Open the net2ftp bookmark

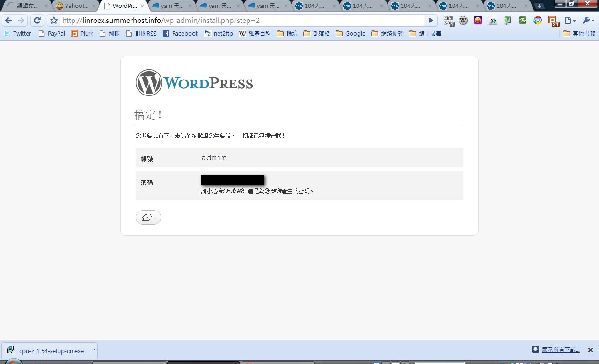(x=219, y=34)
